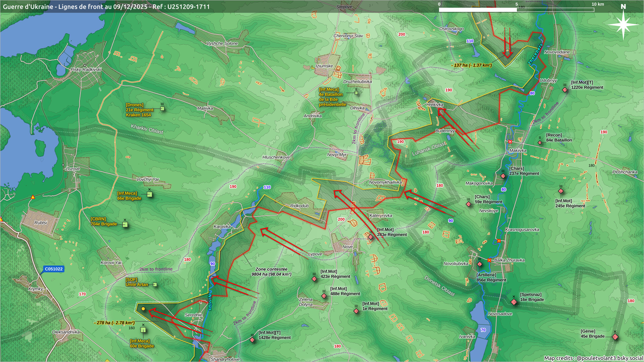Click the Novomykhailivka village label

point(385,182)
